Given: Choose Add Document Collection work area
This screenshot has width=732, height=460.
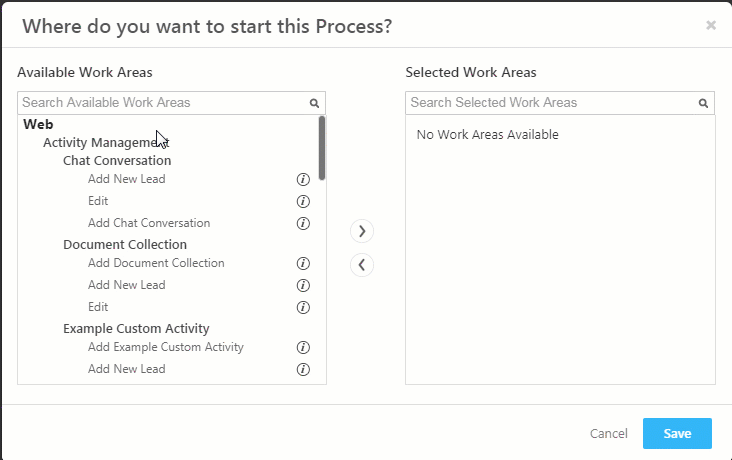Looking at the screenshot, I should pos(156,263).
